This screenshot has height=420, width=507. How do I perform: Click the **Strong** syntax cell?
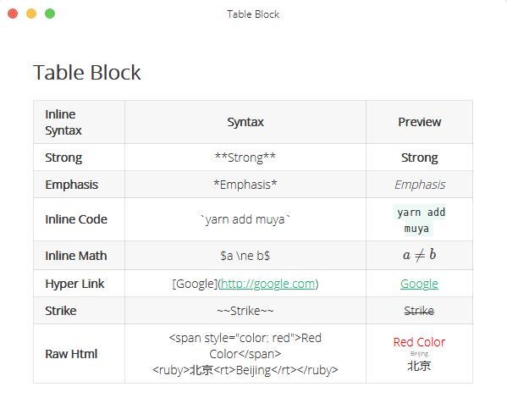[245, 157]
